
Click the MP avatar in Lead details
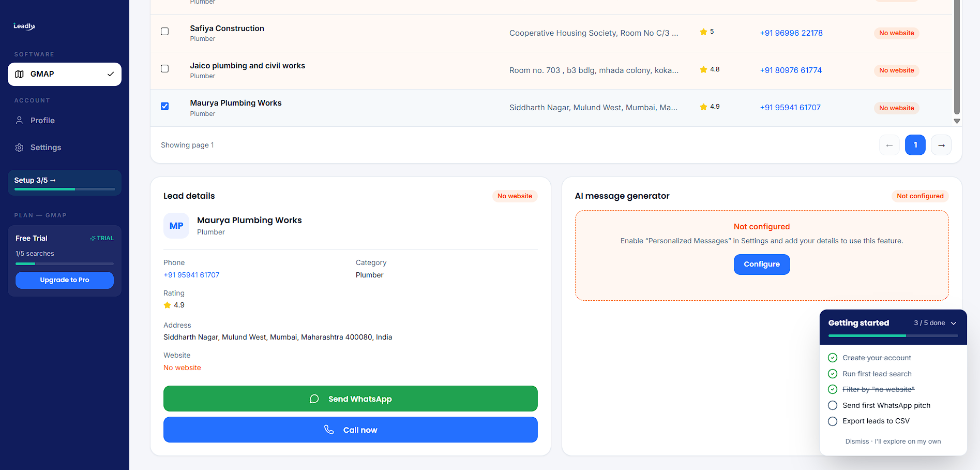[x=176, y=226]
